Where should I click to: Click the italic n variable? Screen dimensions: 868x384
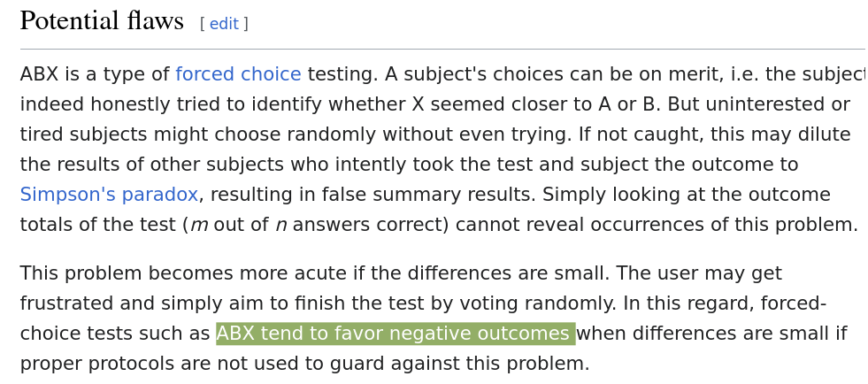[280, 225]
